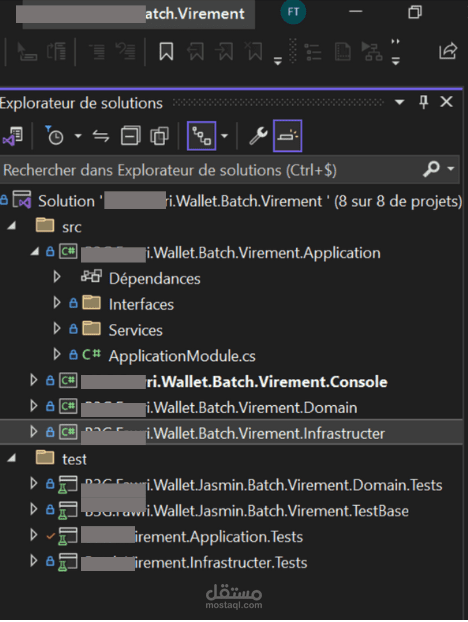Expand the Virement.TestBase project
The image size is (468, 622).
tap(34, 509)
